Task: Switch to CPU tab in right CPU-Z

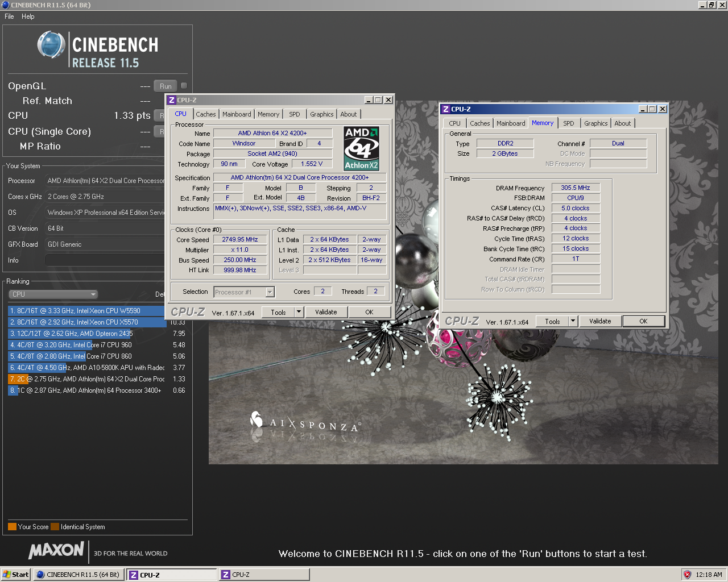Action: (455, 123)
